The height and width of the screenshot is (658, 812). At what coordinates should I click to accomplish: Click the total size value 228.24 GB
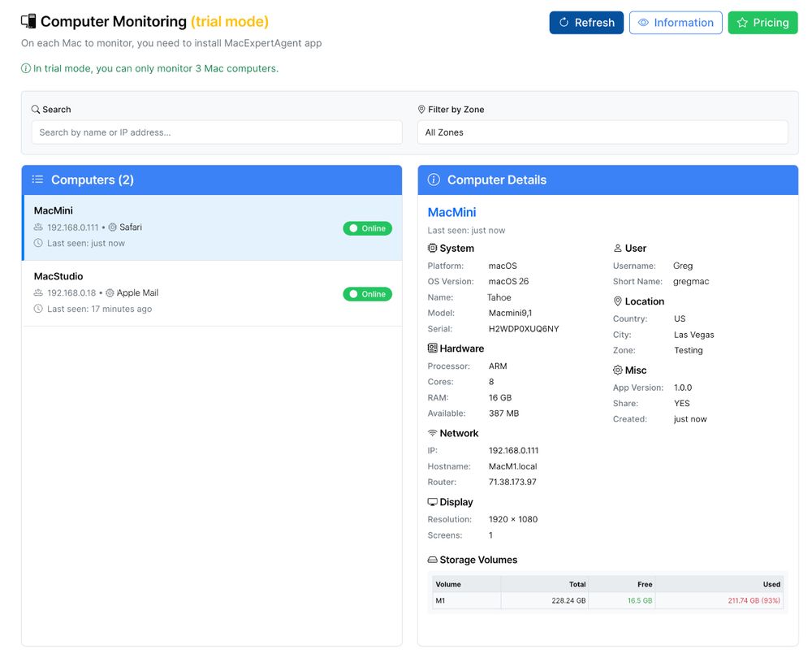[x=568, y=601]
